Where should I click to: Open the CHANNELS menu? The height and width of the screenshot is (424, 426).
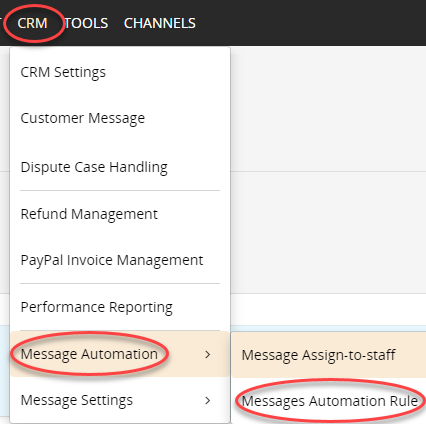tap(160, 23)
